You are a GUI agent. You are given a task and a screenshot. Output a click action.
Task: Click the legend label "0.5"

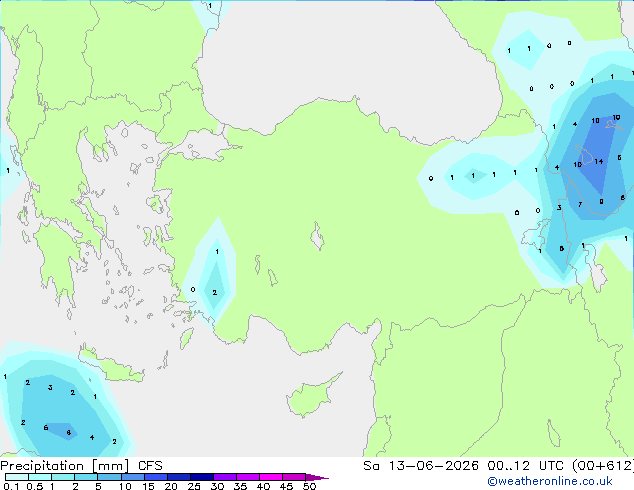[35, 486]
